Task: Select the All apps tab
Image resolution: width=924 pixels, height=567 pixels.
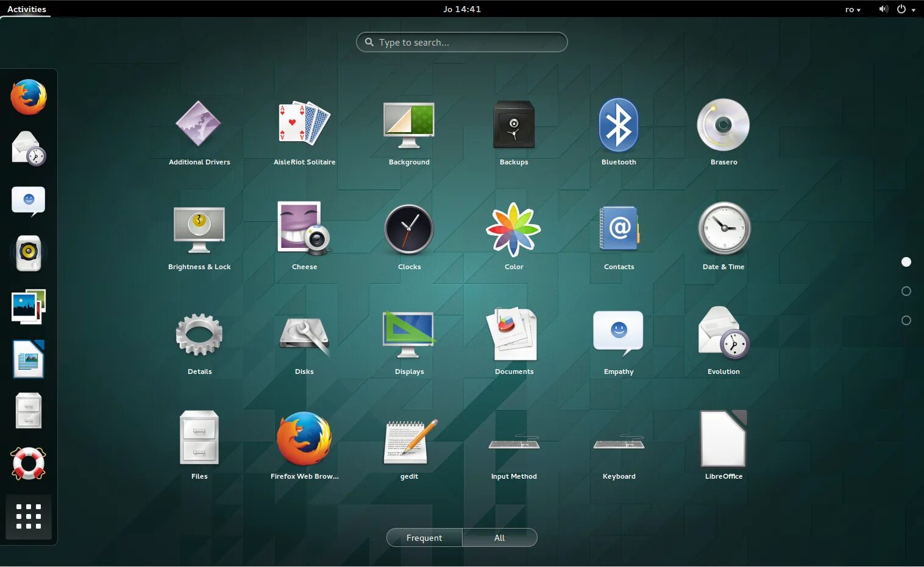Action: point(499,537)
